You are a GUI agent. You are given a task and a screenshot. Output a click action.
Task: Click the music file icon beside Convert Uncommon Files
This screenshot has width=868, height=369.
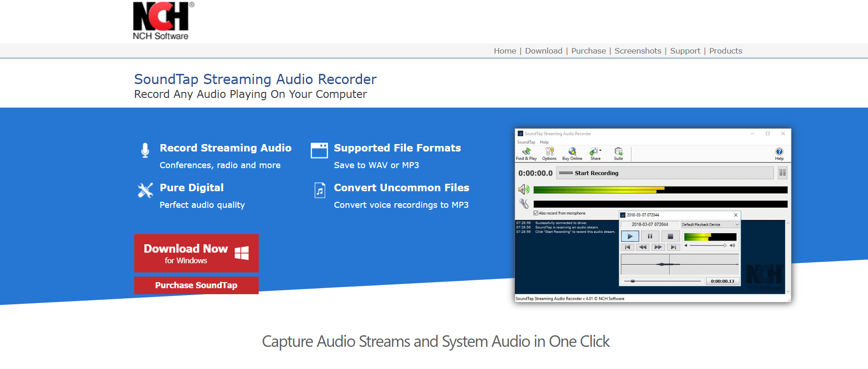point(320,190)
